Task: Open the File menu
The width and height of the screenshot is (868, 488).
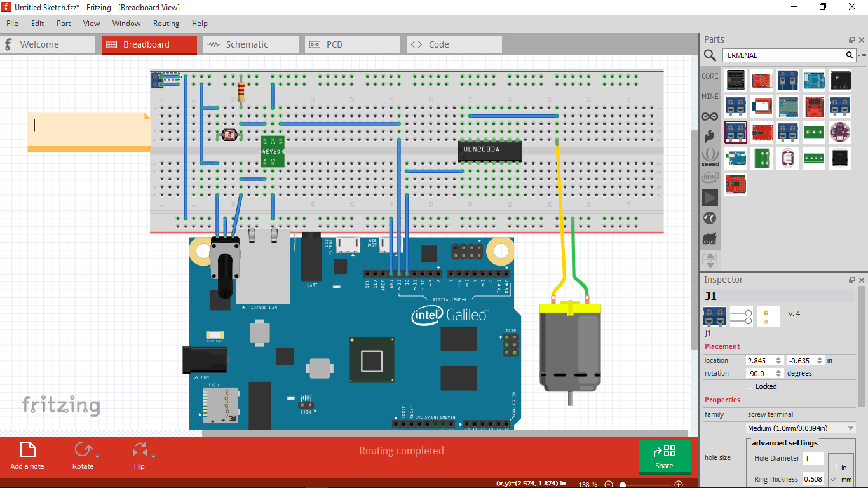Action: coord(12,24)
